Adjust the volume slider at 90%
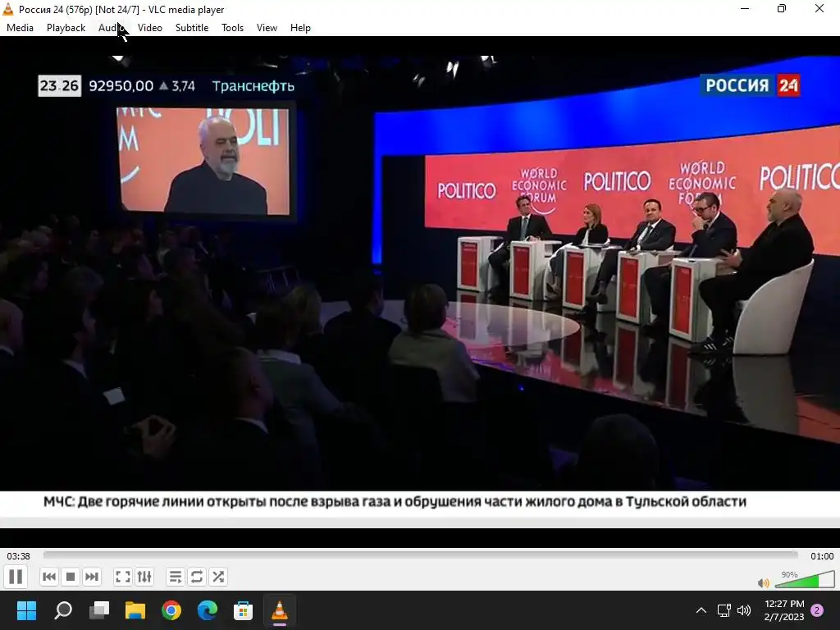Screen dimensions: 840x630 click(x=804, y=580)
